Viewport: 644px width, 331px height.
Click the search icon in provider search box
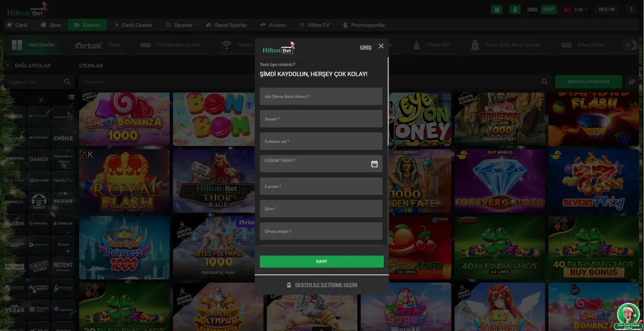coord(67,82)
